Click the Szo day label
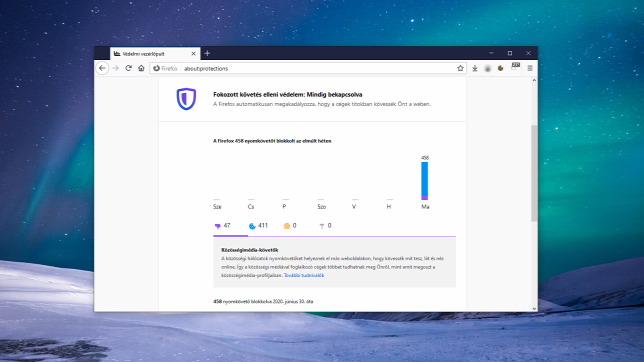 (322, 207)
